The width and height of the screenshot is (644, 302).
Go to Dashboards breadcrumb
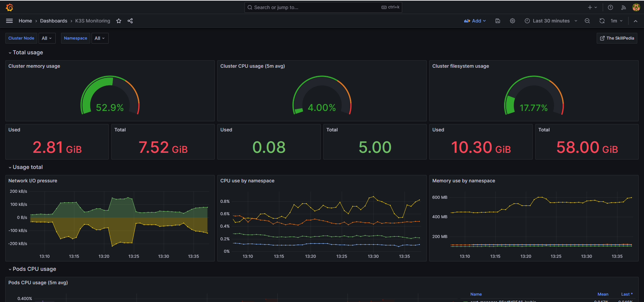[x=54, y=21]
